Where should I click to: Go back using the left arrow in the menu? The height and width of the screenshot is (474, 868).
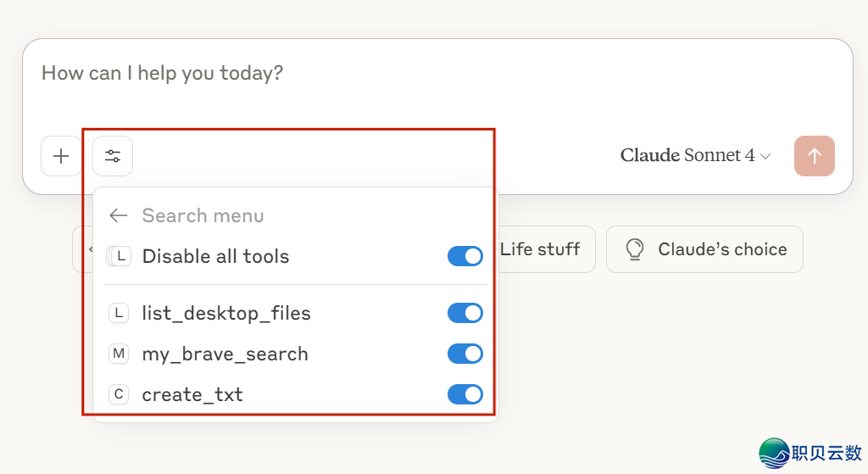pyautogui.click(x=119, y=215)
